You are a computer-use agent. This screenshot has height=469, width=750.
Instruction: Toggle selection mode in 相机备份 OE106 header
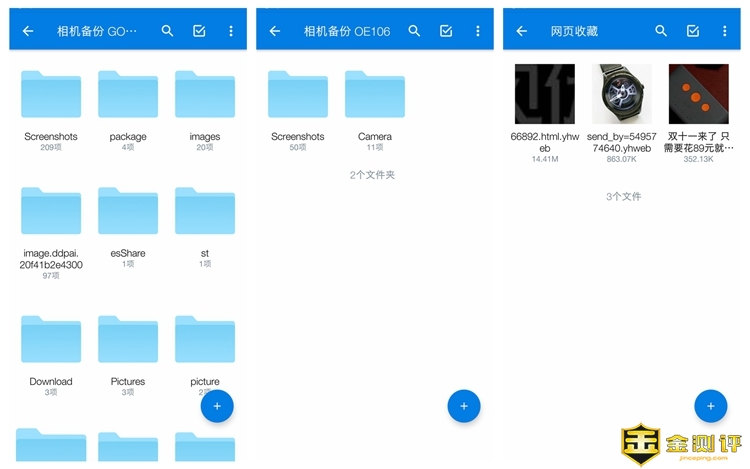pos(445,31)
